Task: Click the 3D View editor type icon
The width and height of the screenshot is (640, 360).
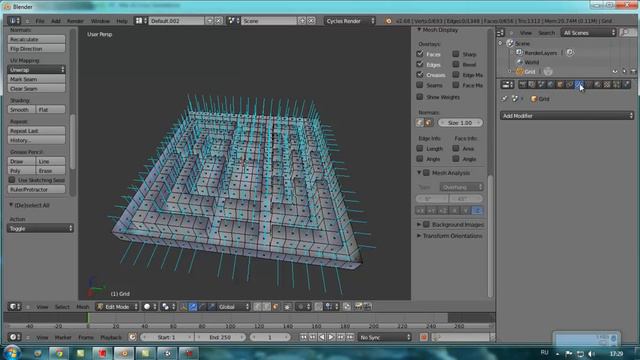Action: tap(15, 307)
